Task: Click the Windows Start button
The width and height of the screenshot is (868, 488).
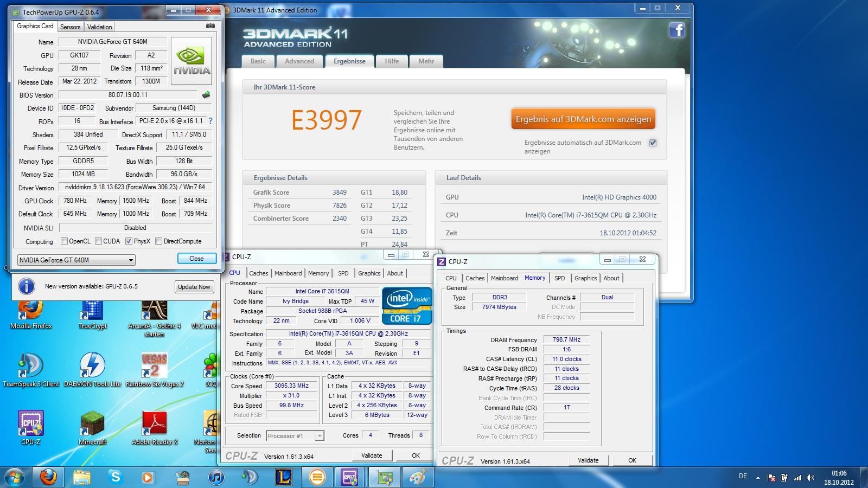Action: (x=15, y=477)
